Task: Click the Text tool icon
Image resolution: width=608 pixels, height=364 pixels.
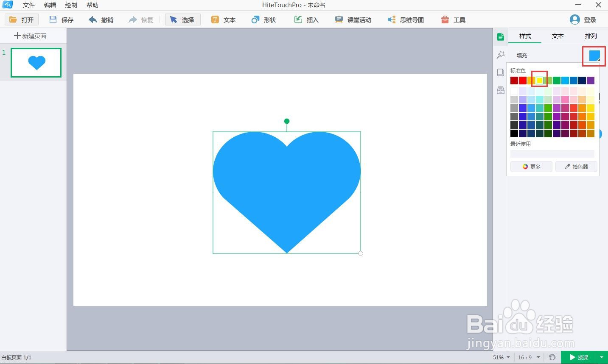Action: click(224, 19)
